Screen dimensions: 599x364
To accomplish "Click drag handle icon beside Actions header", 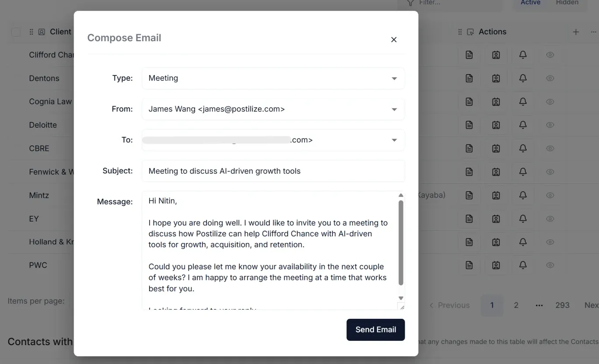I will click(460, 32).
